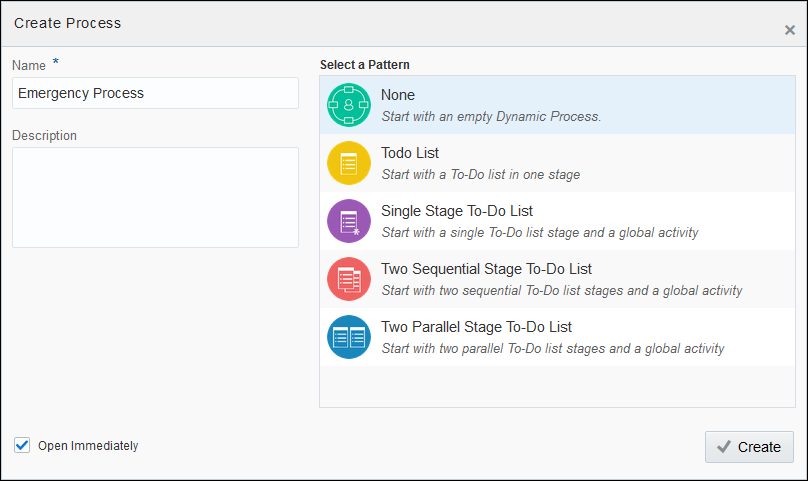The image size is (808, 481).
Task: Click the purple Single Stage To-Do icon
Action: coord(348,221)
